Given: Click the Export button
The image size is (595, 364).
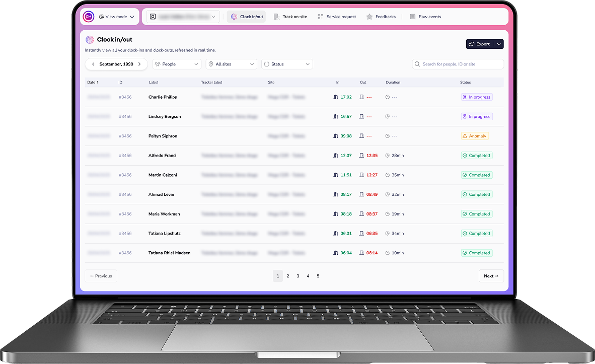Looking at the screenshot, I should point(480,44).
